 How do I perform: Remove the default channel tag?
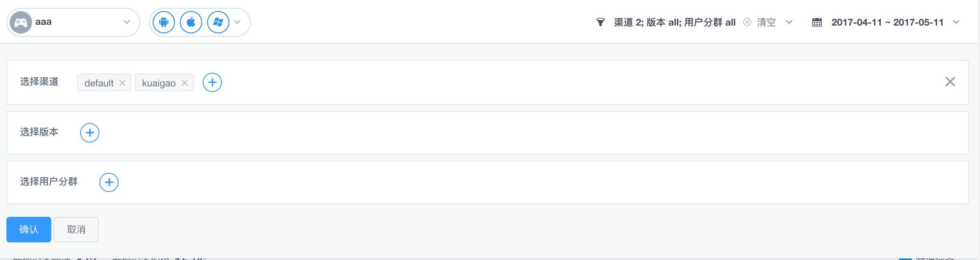click(123, 83)
